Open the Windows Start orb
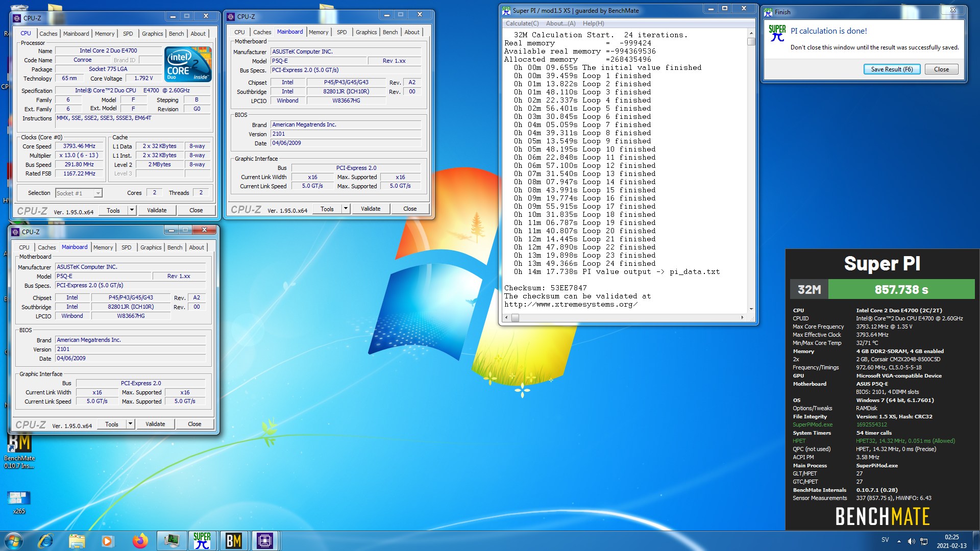This screenshot has height=551, width=980. coord(14,540)
